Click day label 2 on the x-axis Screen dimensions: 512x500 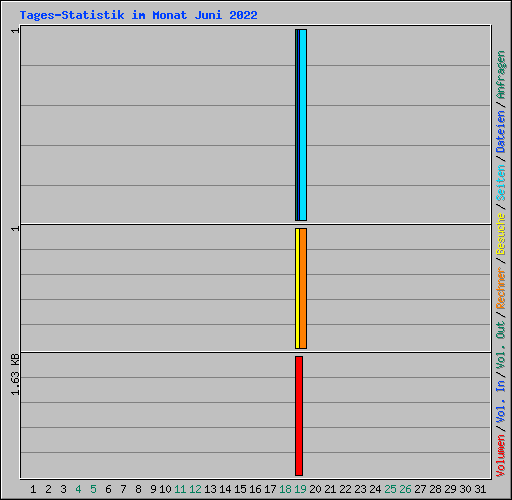tap(48, 489)
